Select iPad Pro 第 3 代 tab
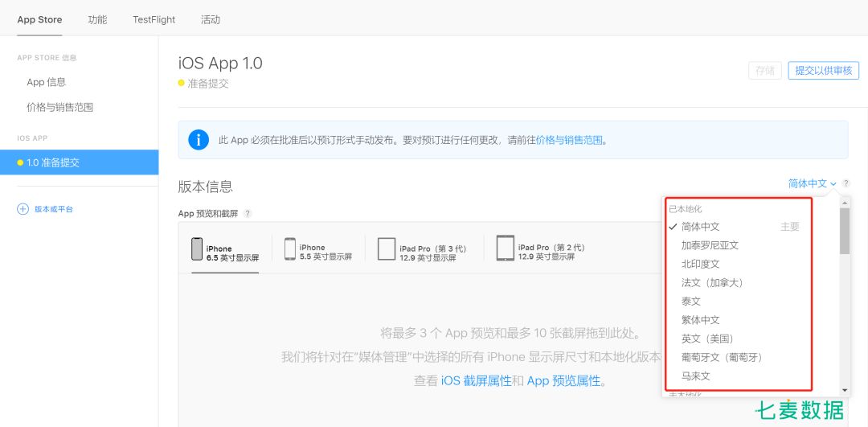The width and height of the screenshot is (868, 427). click(424, 249)
